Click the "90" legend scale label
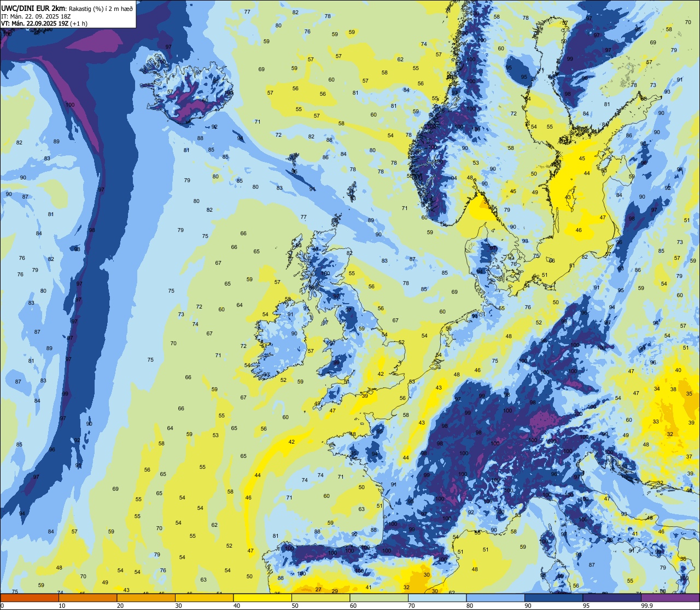700x610 pixels. 528,606
